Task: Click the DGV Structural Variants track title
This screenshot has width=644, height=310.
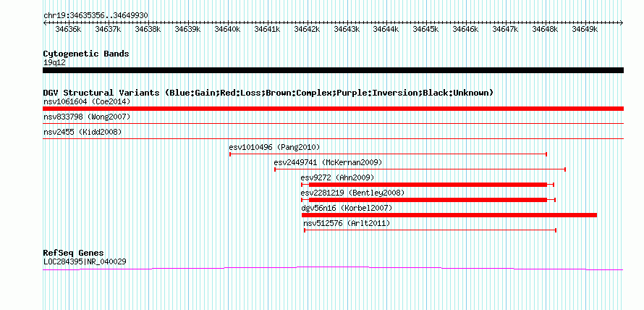Action: 268,93
